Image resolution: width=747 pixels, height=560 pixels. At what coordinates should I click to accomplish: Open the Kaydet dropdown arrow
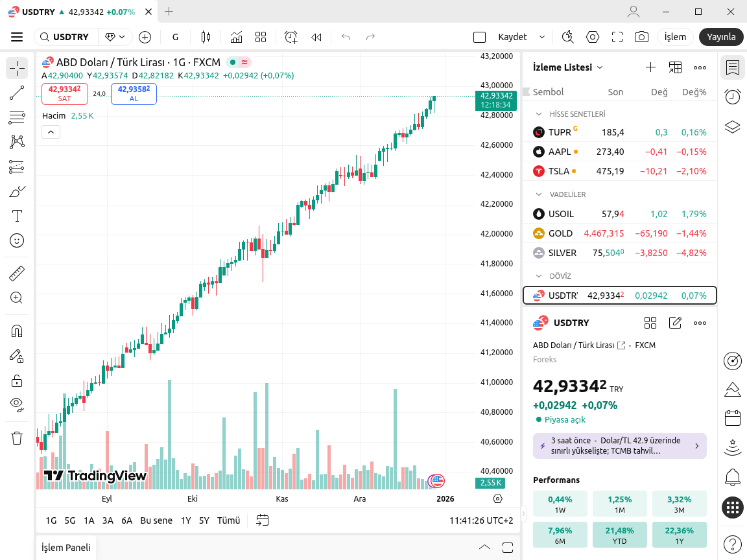pyautogui.click(x=542, y=37)
